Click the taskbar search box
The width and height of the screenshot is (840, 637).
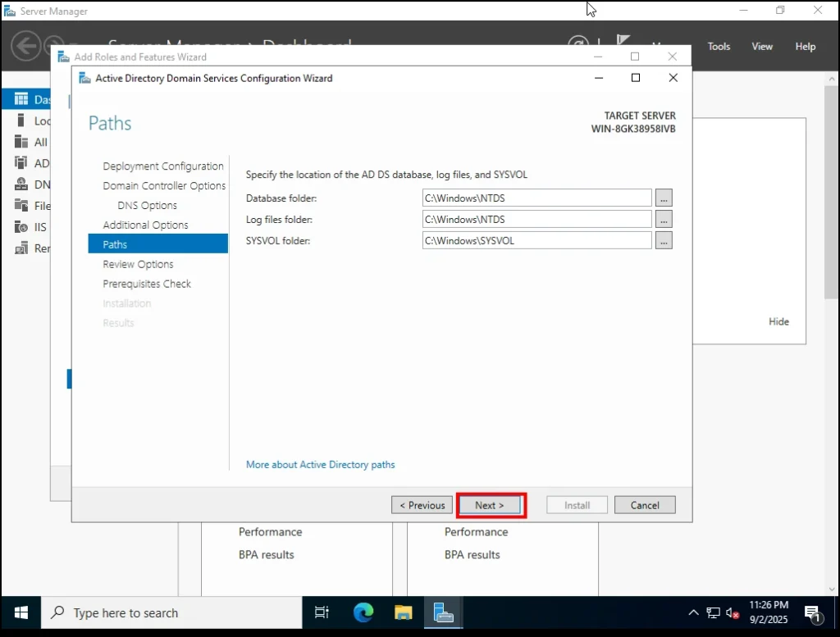pos(171,613)
